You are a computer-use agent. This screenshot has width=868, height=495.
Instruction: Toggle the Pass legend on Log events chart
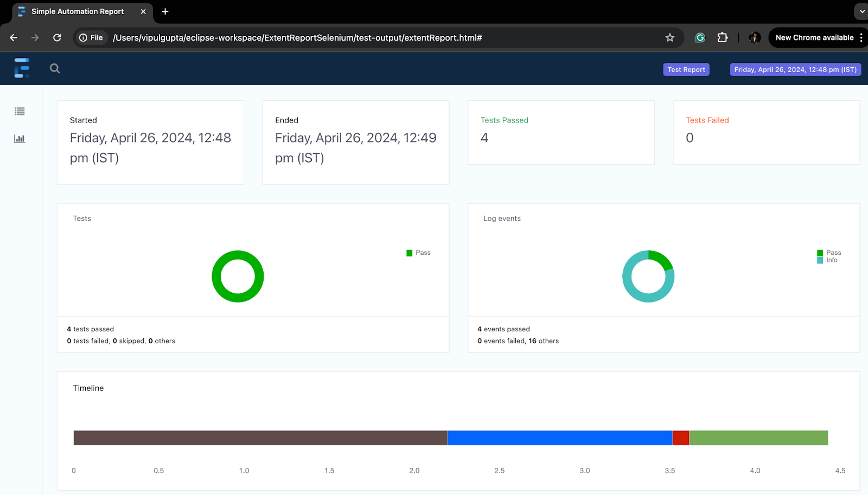pyautogui.click(x=828, y=253)
